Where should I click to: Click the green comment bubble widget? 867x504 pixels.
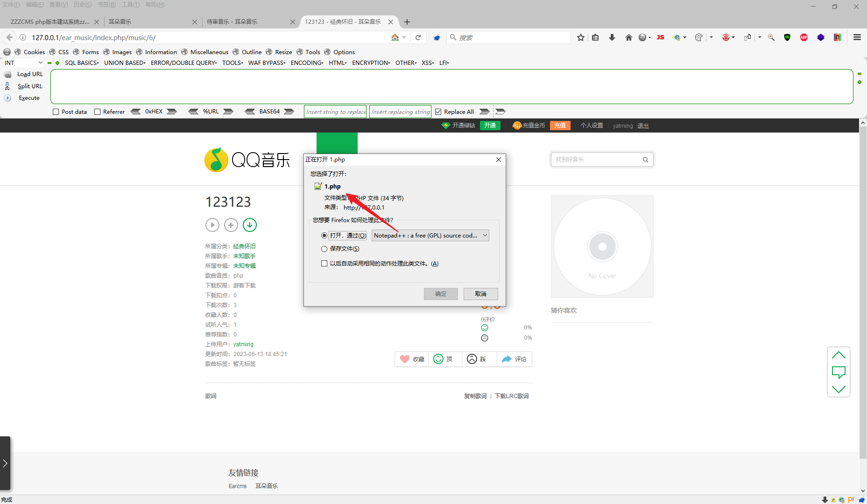point(839,372)
